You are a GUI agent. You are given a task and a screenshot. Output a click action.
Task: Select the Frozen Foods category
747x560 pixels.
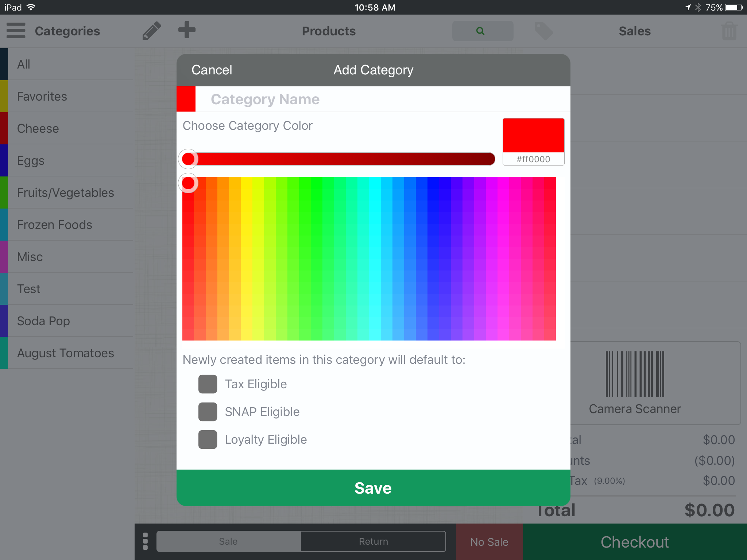coord(67,225)
